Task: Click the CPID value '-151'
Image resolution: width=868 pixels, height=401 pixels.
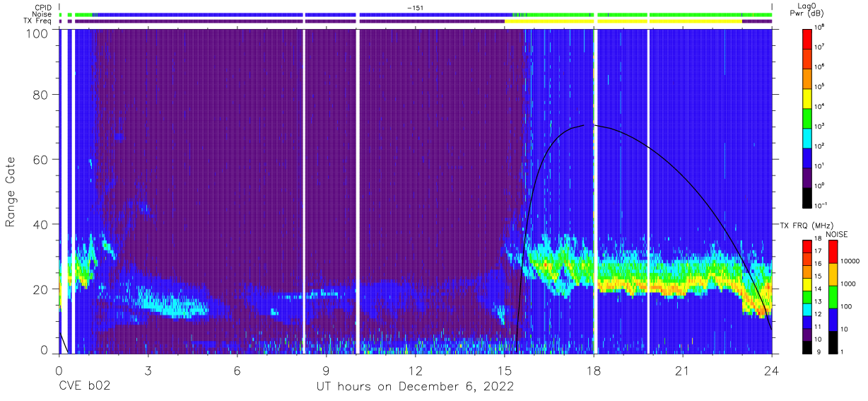Action: click(415, 7)
